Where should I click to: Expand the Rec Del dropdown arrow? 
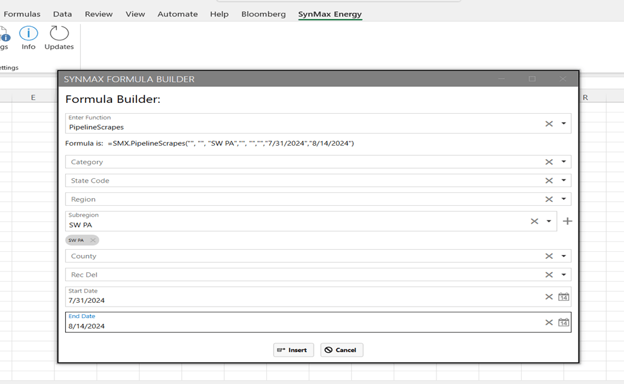(564, 275)
